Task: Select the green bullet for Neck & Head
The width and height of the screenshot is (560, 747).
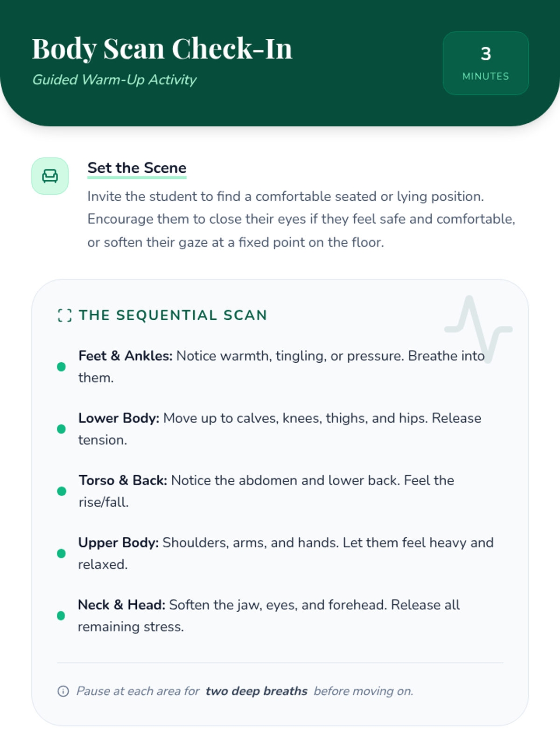Action: (61, 616)
